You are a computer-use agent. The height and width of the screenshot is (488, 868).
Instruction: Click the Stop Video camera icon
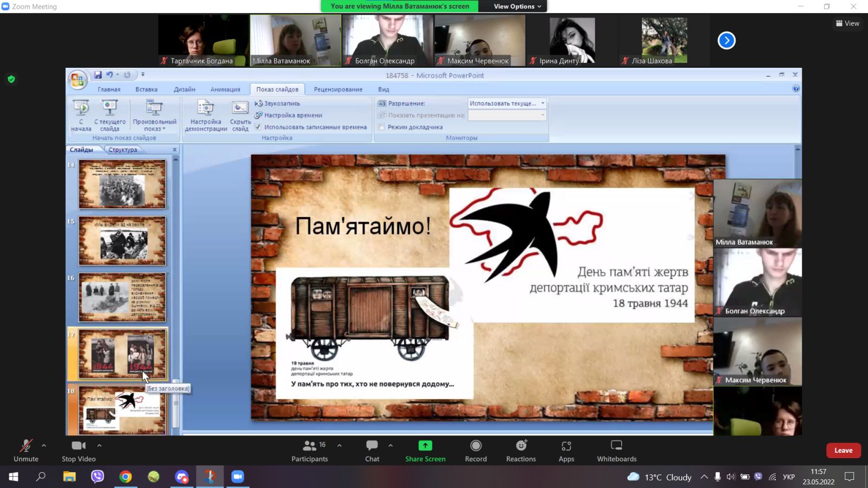tap(79, 446)
